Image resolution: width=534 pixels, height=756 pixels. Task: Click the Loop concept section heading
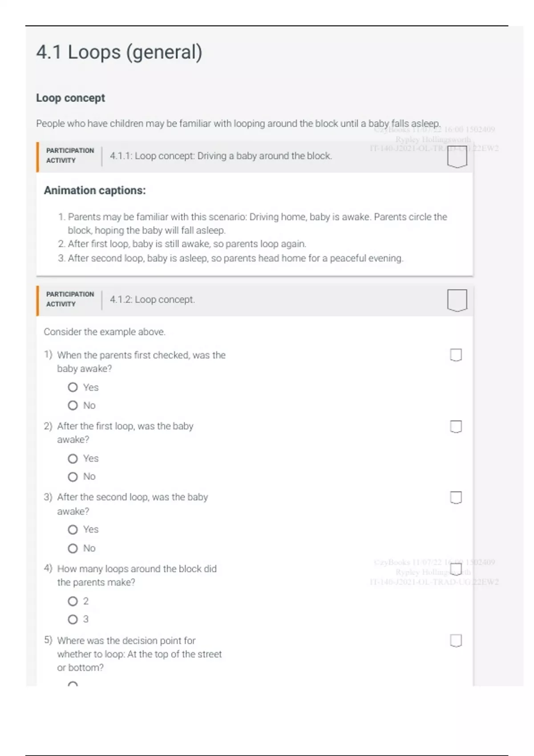click(x=70, y=98)
